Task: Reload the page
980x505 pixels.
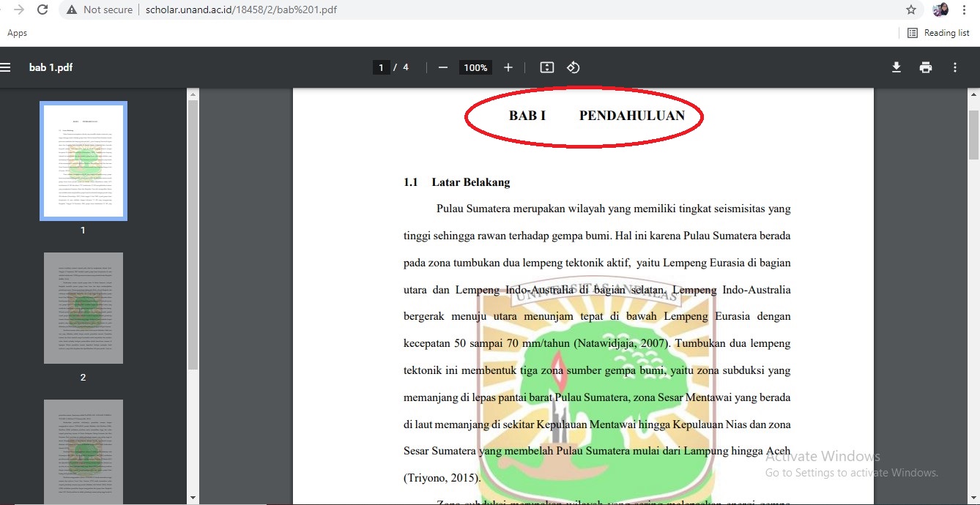Action: point(42,10)
